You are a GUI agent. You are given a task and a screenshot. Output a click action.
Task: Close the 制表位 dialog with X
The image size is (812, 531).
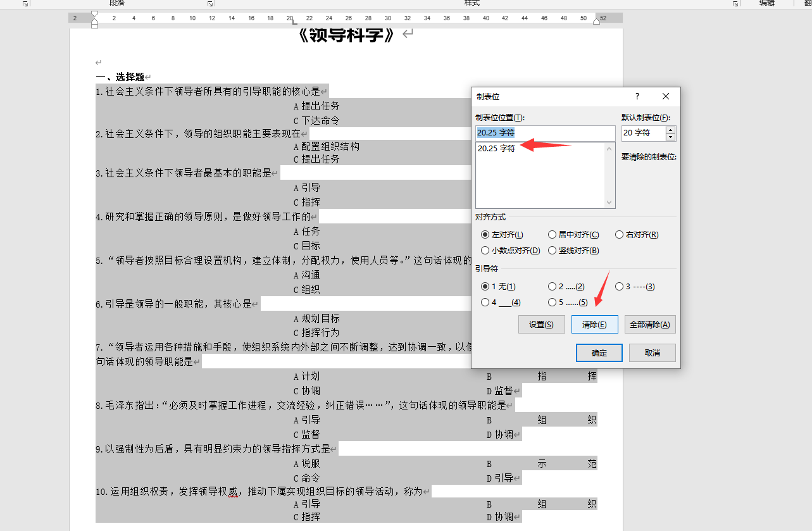666,96
